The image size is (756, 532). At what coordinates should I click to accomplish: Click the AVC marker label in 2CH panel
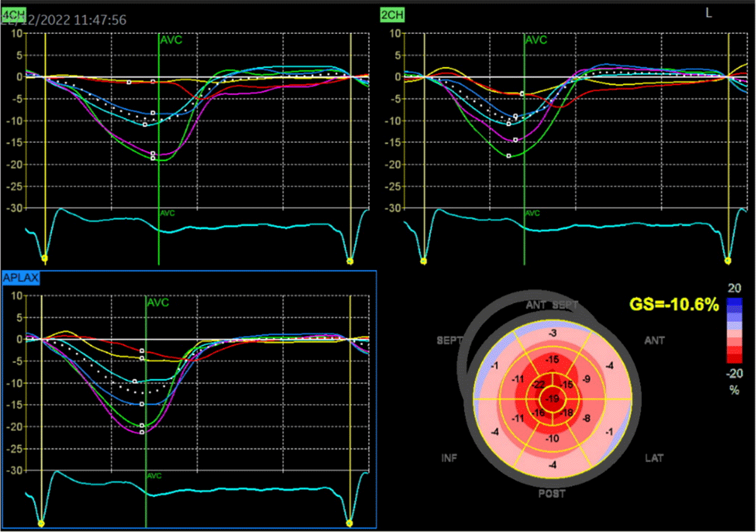(535, 39)
